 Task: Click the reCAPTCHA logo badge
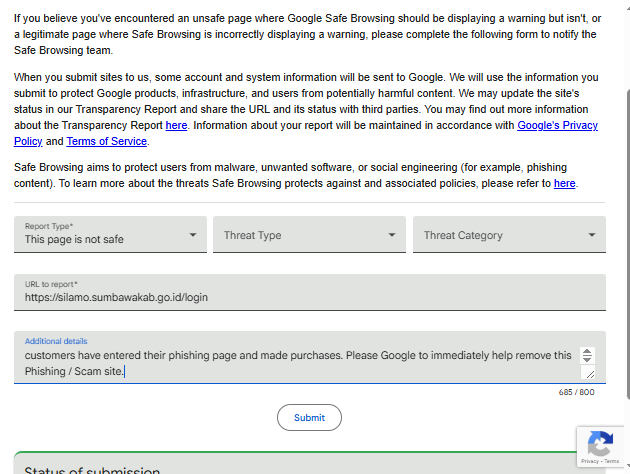(600, 443)
